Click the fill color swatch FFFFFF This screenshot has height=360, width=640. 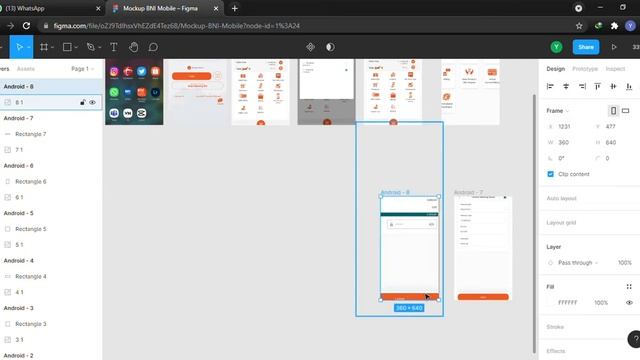click(x=550, y=302)
